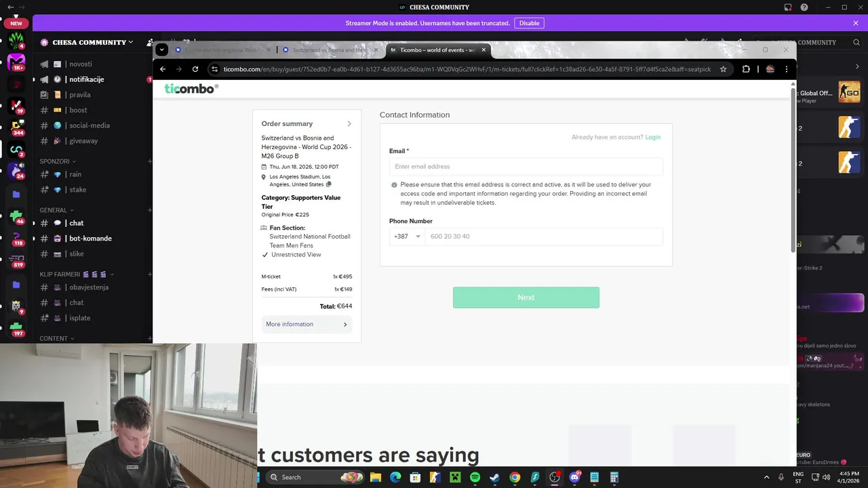868x488 pixels.
Task: Click the Chrome page vertical scrollbar
Action: [x=793, y=169]
